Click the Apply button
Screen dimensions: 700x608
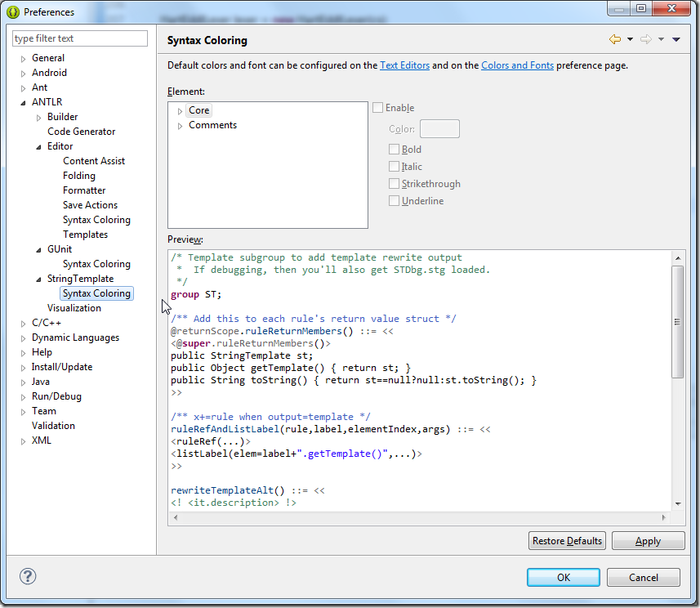[x=648, y=541]
